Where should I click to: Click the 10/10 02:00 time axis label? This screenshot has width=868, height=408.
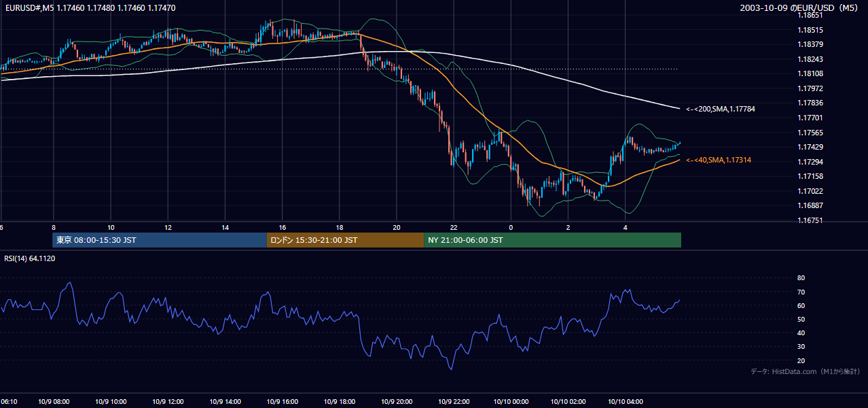(x=568, y=401)
